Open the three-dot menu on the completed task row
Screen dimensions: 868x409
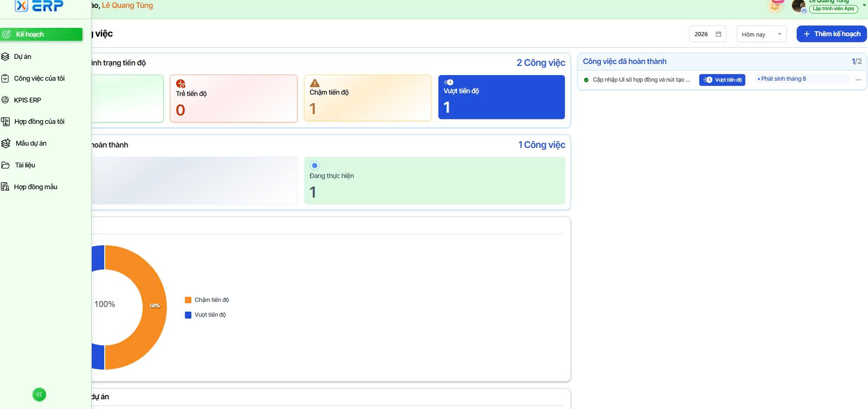(x=858, y=80)
